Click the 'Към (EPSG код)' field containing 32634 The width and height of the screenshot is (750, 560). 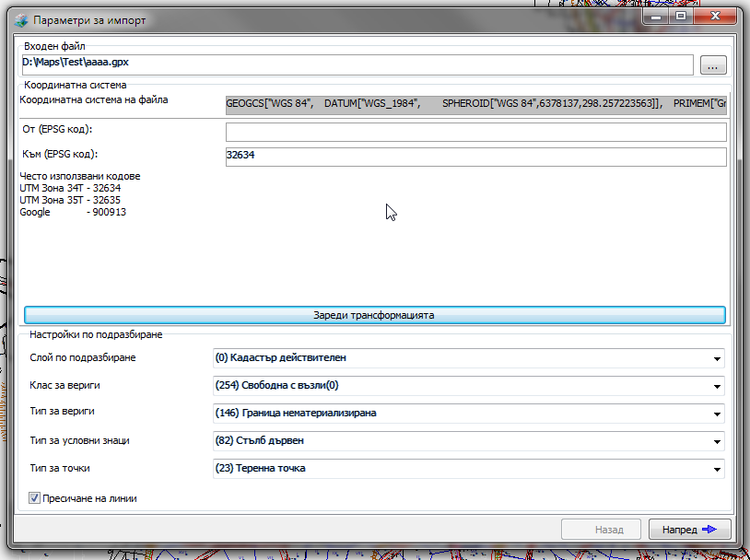click(475, 157)
